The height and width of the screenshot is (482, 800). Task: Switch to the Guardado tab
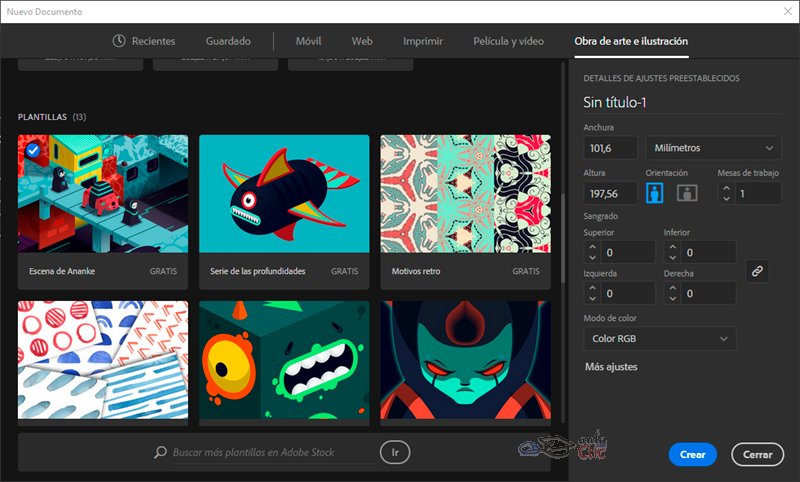(228, 41)
